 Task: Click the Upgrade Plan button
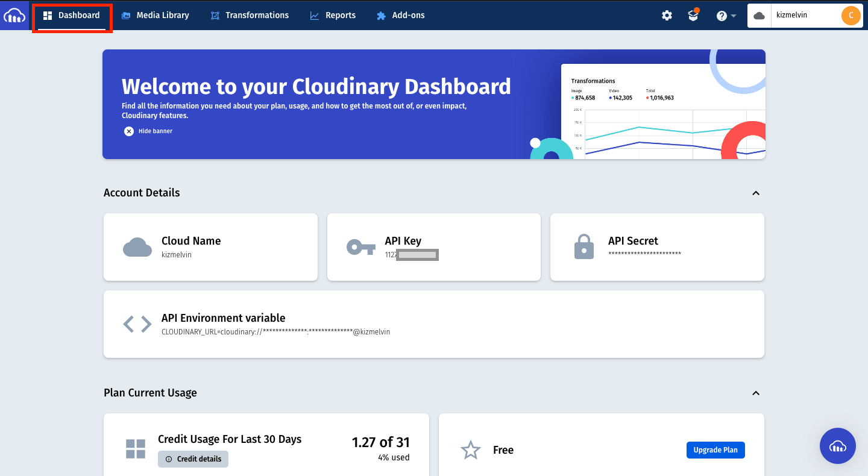715,450
